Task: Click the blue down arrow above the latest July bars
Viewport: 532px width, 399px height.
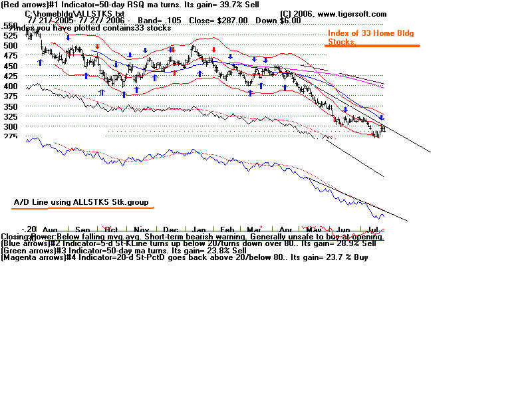Action: (381, 117)
